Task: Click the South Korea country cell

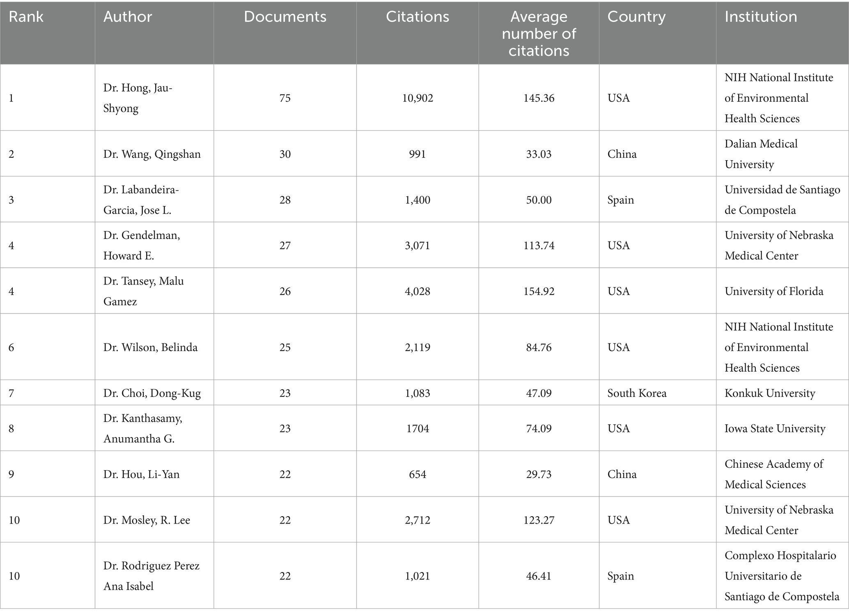Action: [637, 393]
